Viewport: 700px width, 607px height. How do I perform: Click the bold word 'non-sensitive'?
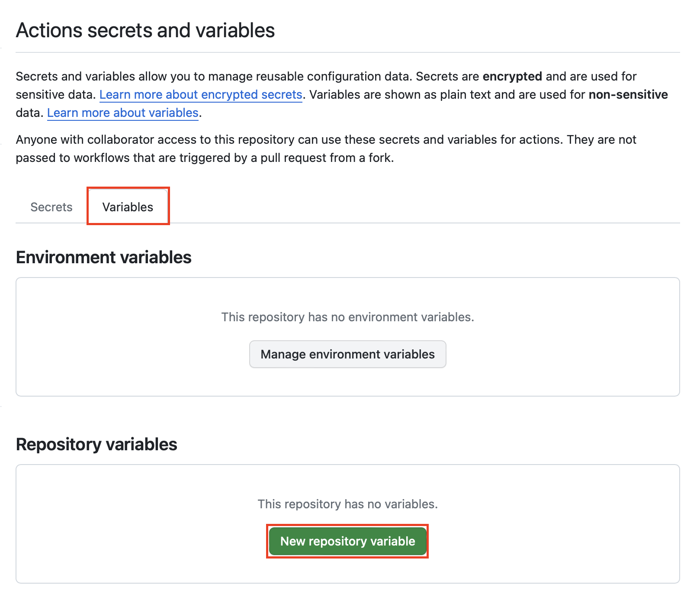click(x=628, y=94)
